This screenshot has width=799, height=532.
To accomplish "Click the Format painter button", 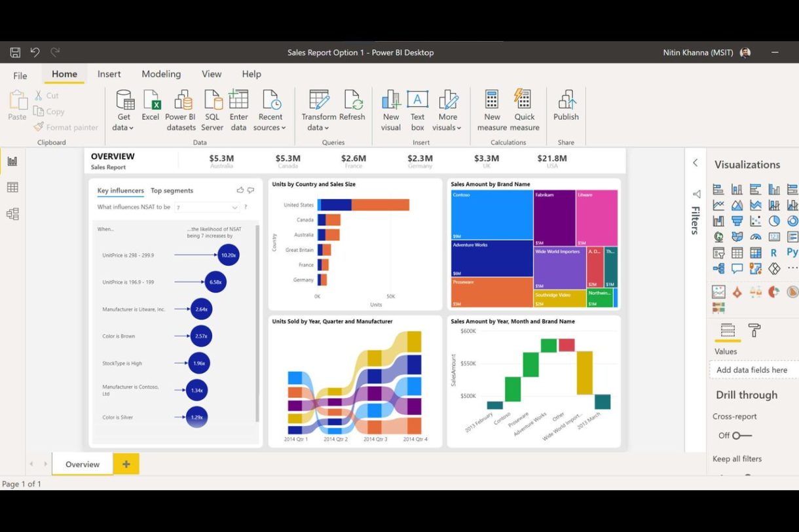I will pos(66,127).
